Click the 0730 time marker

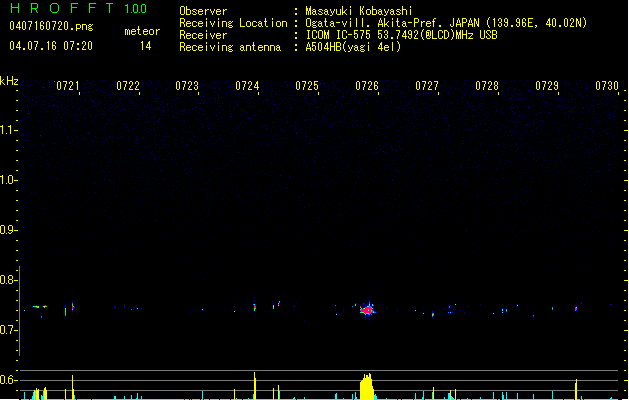click(x=607, y=86)
